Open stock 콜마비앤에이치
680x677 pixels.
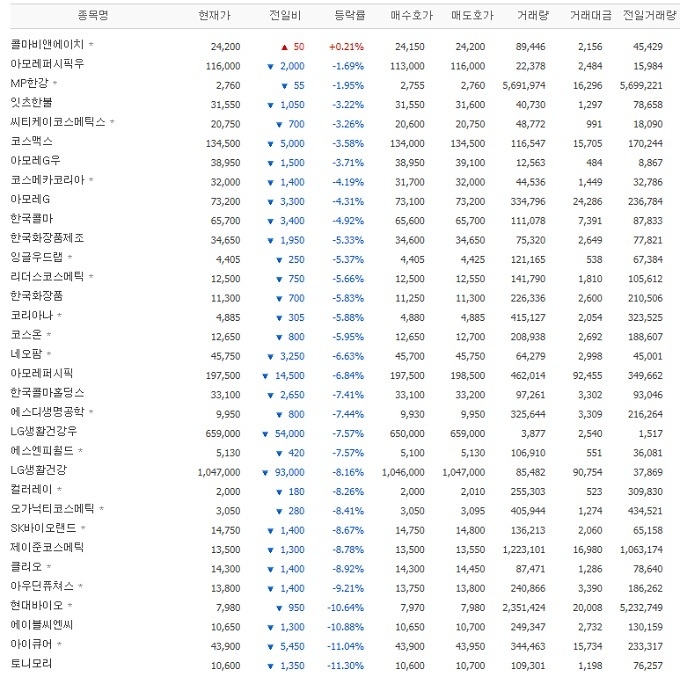(x=47, y=44)
